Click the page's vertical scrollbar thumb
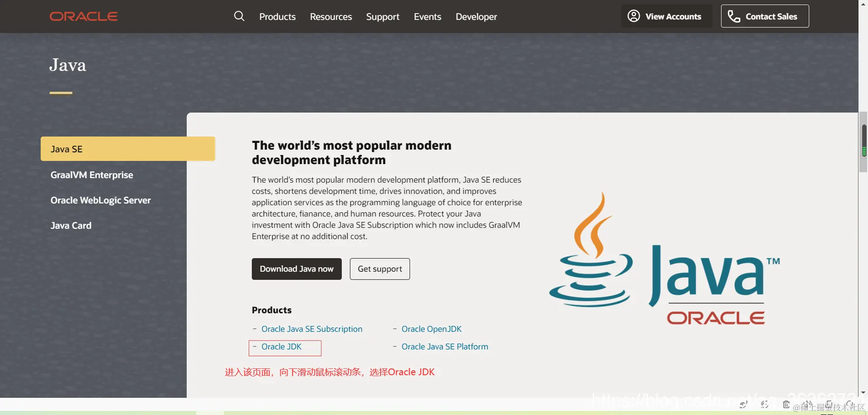 click(x=864, y=141)
